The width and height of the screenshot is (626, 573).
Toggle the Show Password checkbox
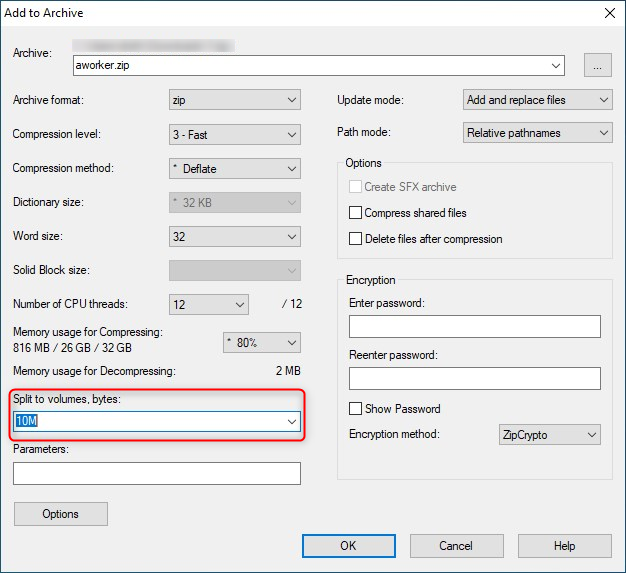(355, 409)
